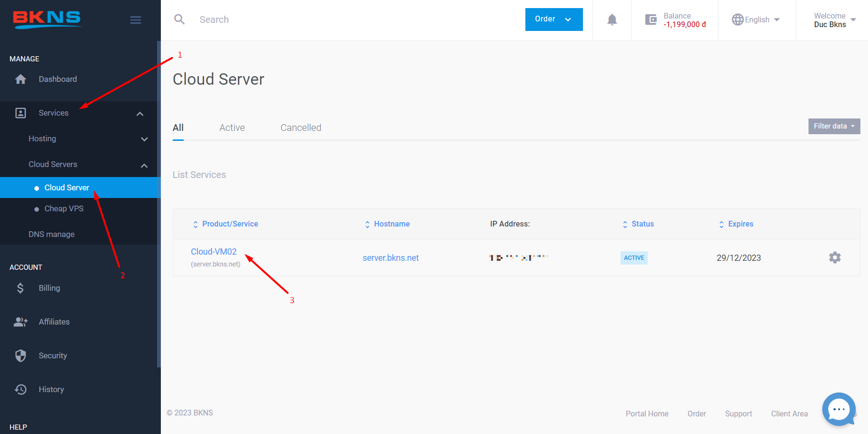Switch to the Active tab
The width and height of the screenshot is (868, 434).
(x=232, y=128)
